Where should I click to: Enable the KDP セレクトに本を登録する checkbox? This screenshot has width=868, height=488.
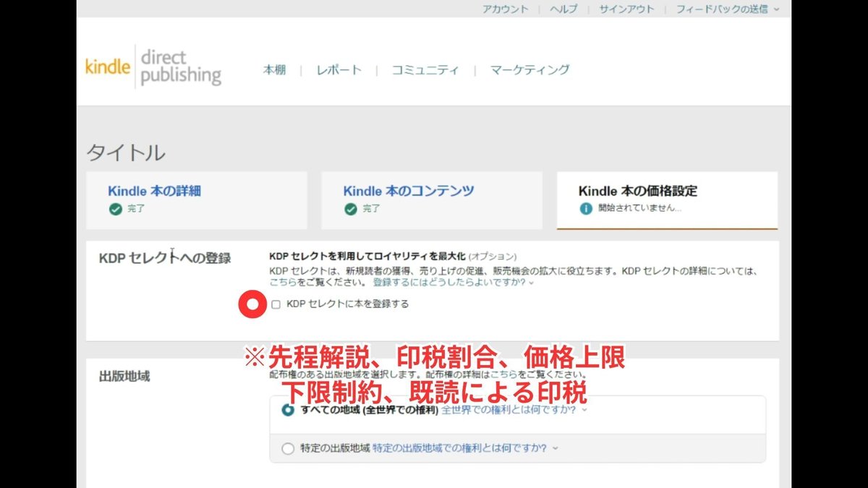tap(276, 304)
